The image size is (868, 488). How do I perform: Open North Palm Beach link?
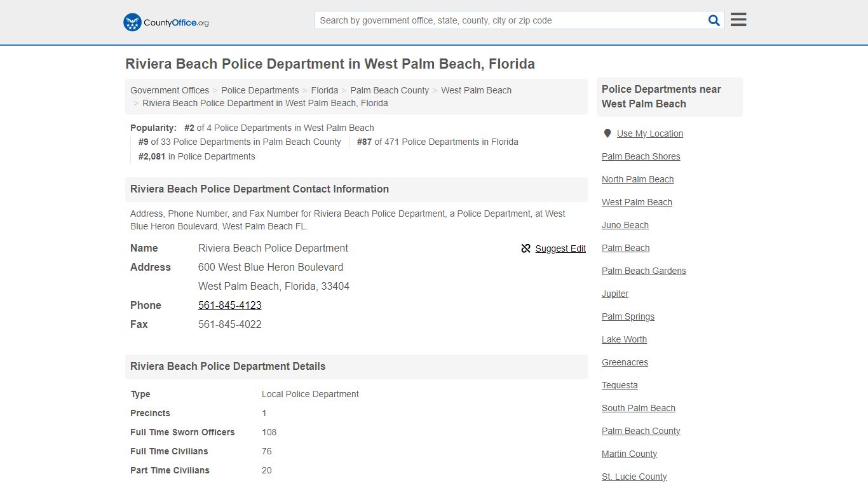[638, 179]
